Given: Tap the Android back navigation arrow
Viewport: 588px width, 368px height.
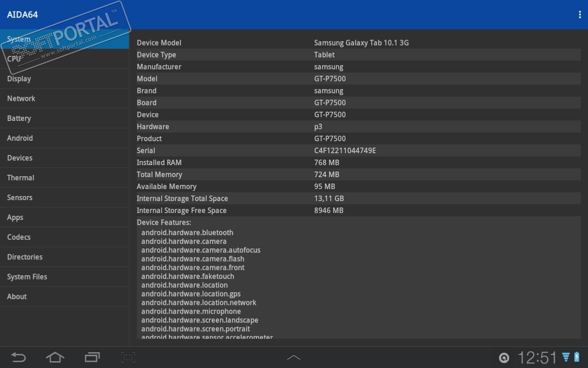Looking at the screenshot, I should (18, 357).
